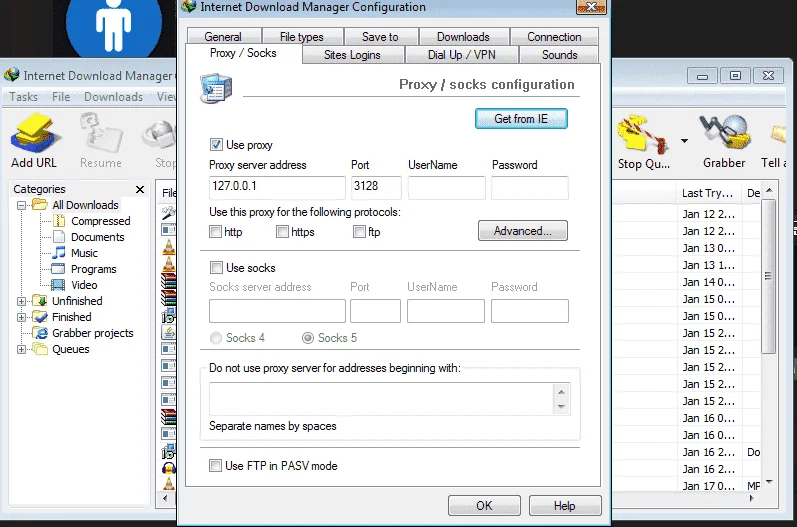This screenshot has width=797, height=527.
Task: Open the Tasks menu in main window
Action: pos(23,97)
